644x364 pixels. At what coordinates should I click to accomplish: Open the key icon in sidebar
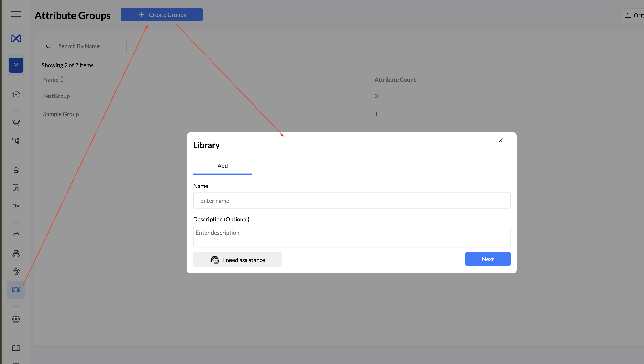pos(16,206)
